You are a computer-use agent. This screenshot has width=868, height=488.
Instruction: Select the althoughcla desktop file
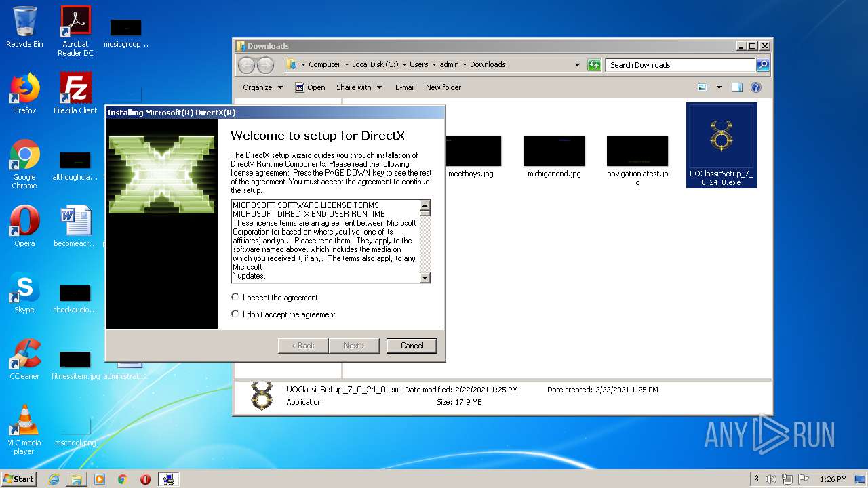75,166
